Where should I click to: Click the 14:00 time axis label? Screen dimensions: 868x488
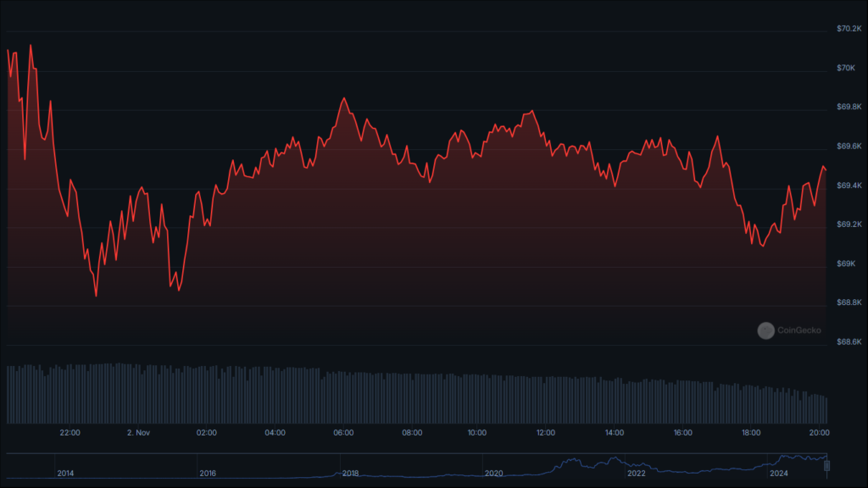pos(615,433)
